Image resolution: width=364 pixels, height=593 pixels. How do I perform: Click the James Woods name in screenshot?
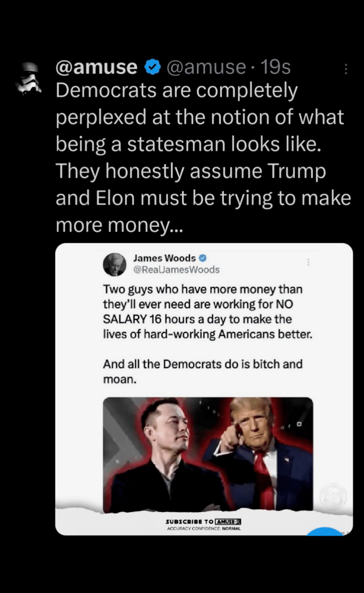pyautogui.click(x=164, y=258)
